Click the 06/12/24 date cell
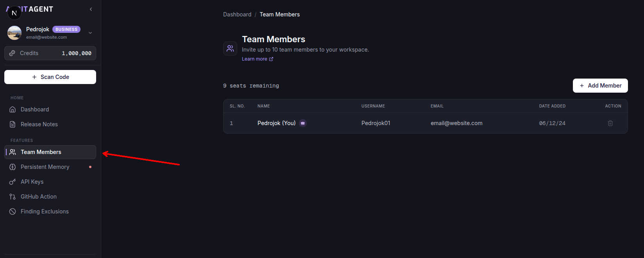 tap(552, 123)
